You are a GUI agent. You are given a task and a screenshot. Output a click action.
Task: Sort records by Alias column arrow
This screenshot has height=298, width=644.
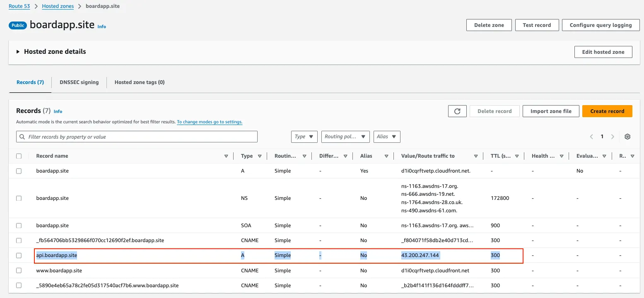386,156
